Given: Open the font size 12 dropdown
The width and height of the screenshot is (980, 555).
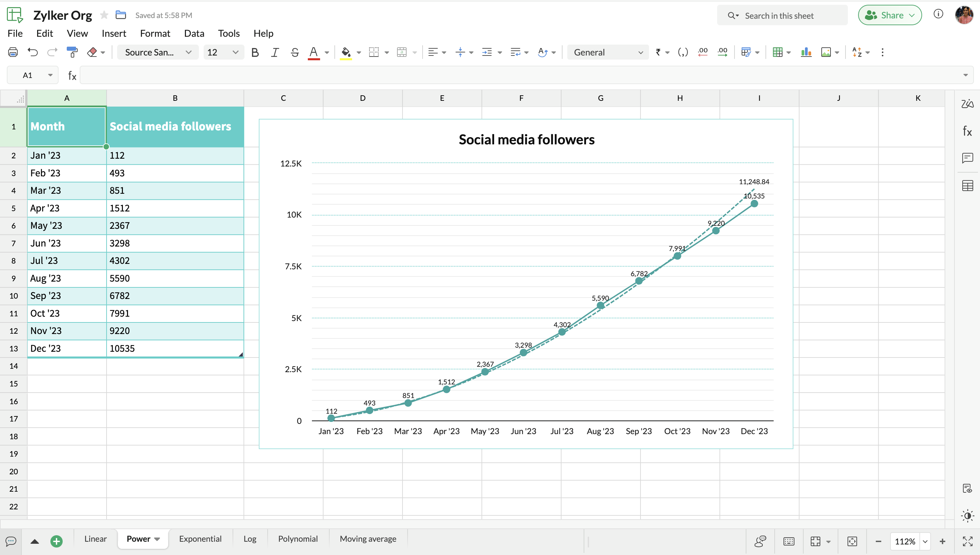Looking at the screenshot, I should click(x=223, y=52).
